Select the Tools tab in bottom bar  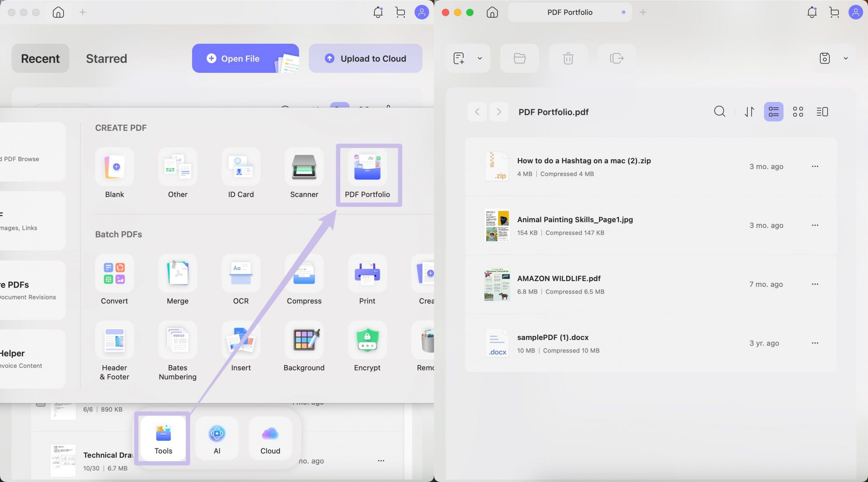point(163,439)
